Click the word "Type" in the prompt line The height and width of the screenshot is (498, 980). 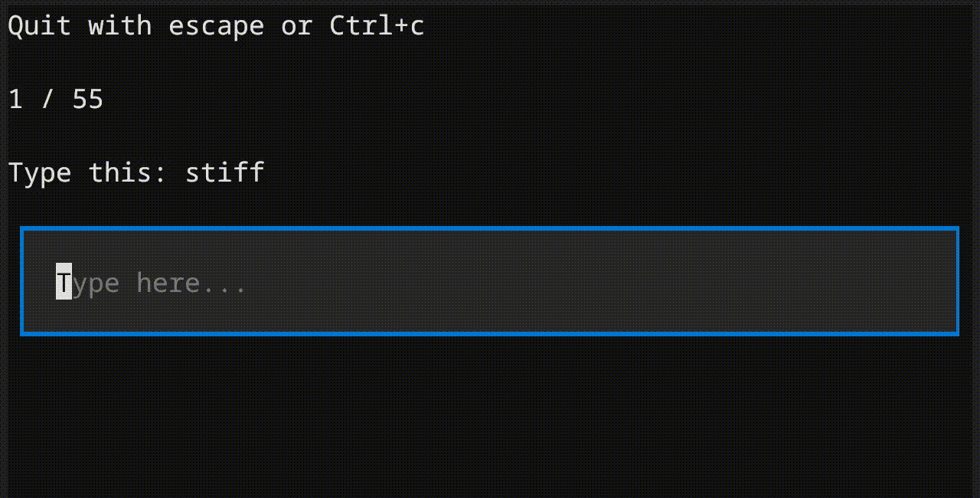[x=40, y=172]
